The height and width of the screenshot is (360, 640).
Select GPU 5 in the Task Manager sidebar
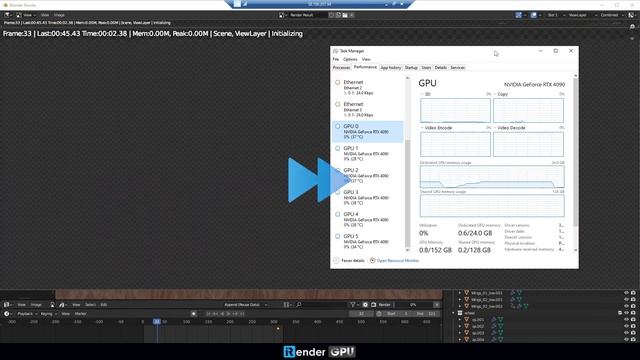pyautogui.click(x=368, y=242)
